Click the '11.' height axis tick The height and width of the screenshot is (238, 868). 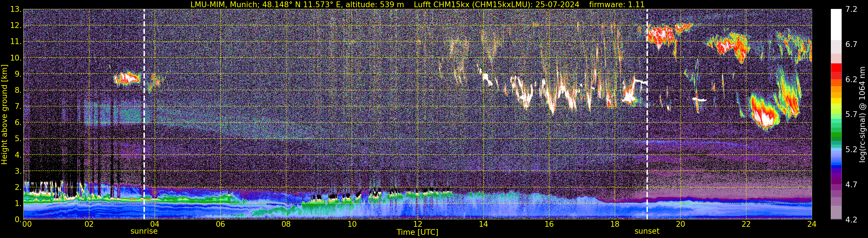[16, 42]
